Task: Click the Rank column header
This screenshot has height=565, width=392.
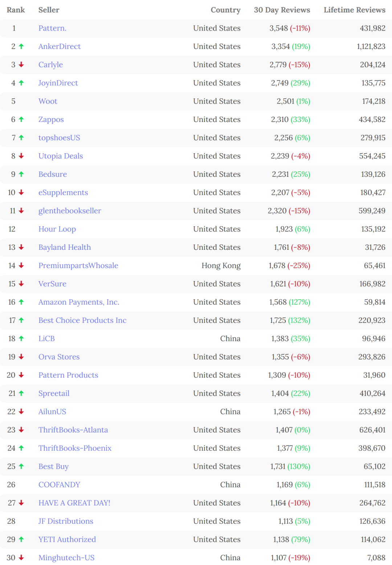Action: 16,10
